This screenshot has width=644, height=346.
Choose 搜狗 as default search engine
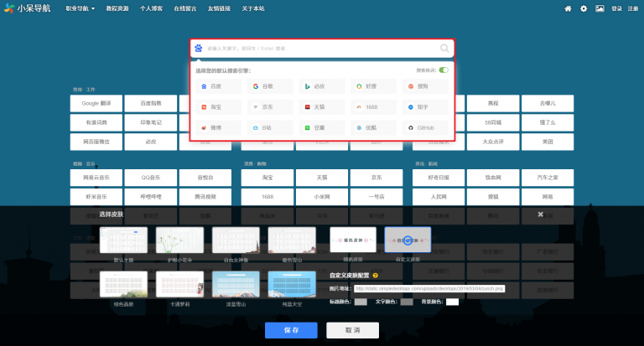click(x=425, y=86)
